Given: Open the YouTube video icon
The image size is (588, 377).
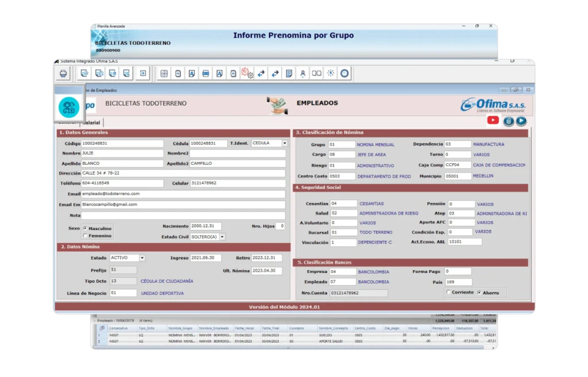Looking at the screenshot, I should (x=493, y=120).
